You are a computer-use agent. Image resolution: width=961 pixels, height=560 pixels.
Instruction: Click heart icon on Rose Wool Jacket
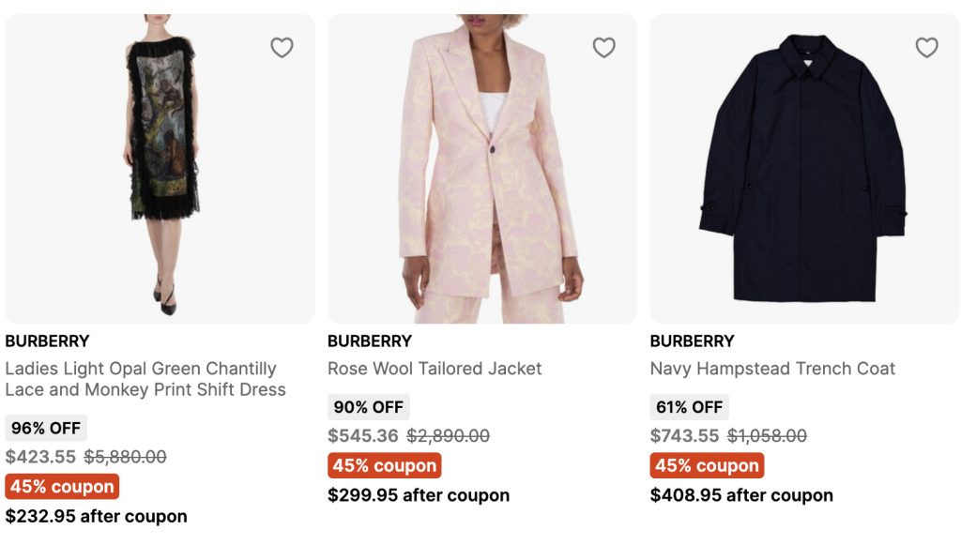point(603,48)
